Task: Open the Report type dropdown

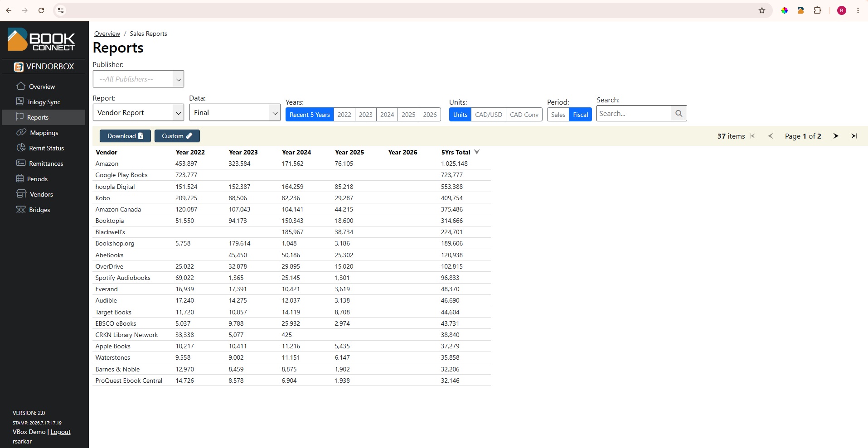Action: tap(138, 112)
